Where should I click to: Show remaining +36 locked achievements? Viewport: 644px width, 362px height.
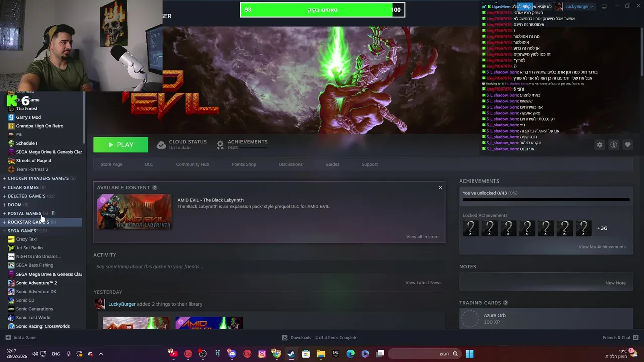click(x=602, y=228)
